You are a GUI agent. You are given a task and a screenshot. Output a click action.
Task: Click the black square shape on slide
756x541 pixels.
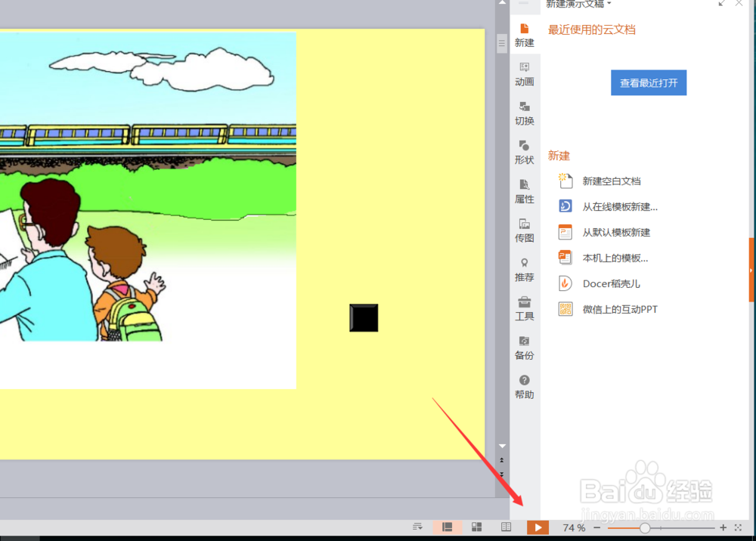pos(364,317)
